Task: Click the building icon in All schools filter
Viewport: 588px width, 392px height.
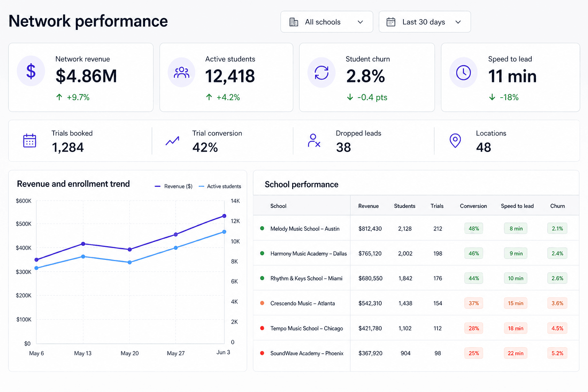Action: (x=294, y=22)
